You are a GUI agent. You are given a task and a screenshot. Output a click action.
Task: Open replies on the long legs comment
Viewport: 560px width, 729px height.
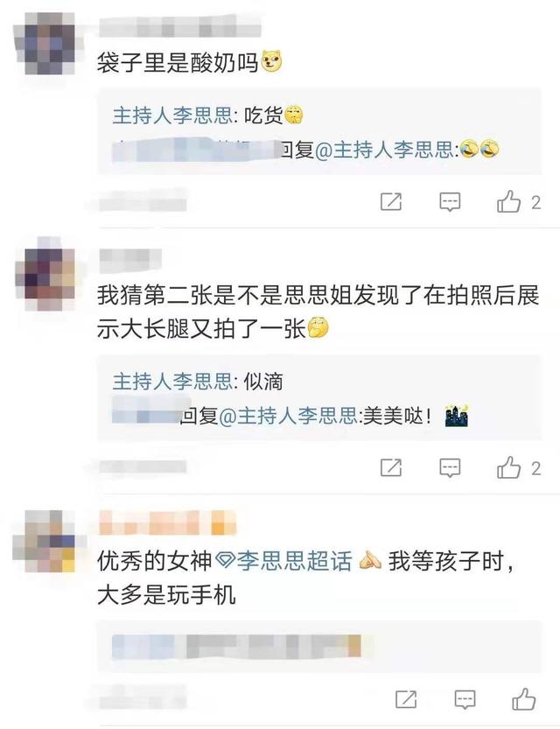pos(450,467)
